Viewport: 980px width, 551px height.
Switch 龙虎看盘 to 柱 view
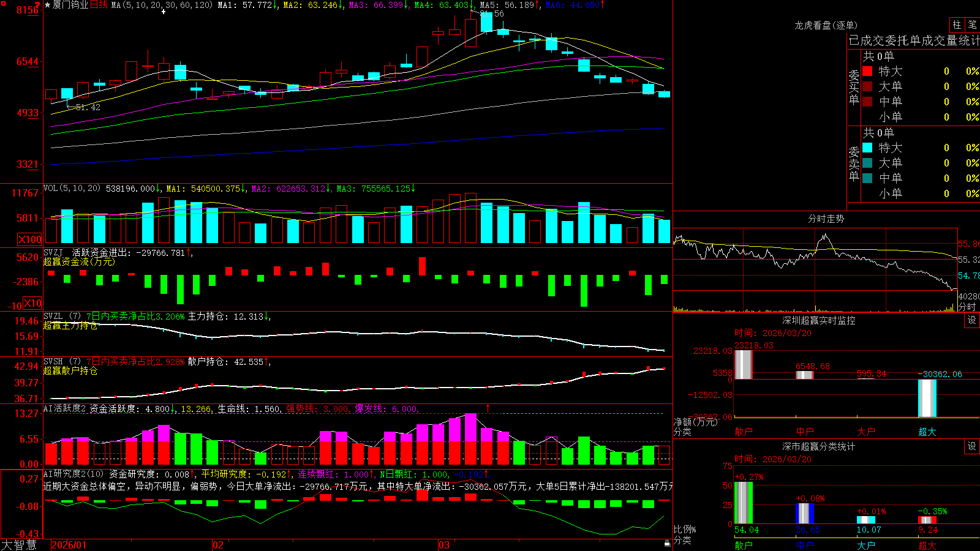pos(957,25)
